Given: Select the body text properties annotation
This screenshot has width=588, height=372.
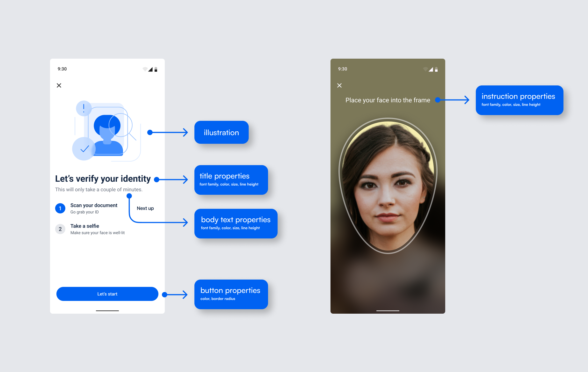Looking at the screenshot, I should [236, 223].
